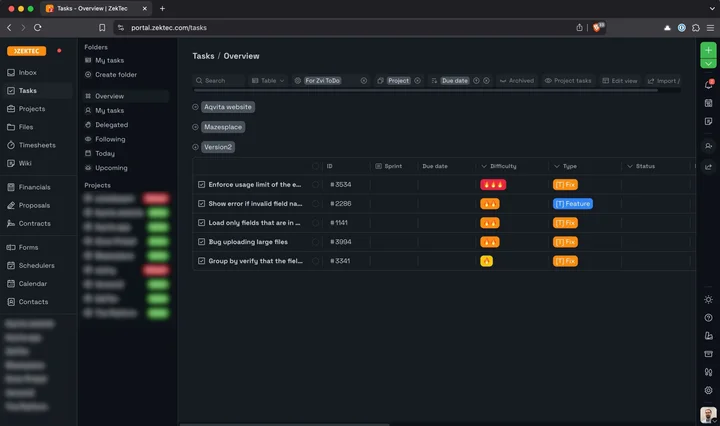The height and width of the screenshot is (426, 720).
Task: Open help question mark icon
Action: (x=709, y=318)
